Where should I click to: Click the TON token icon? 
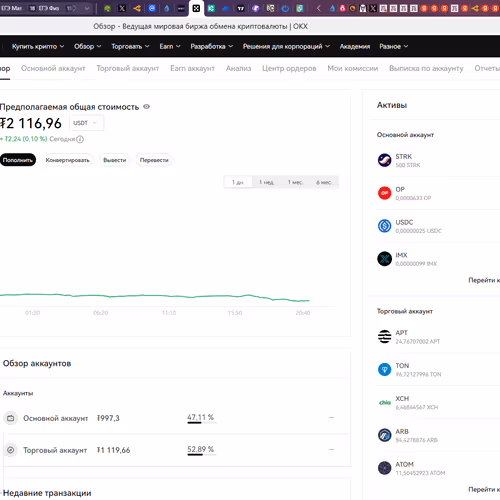click(384, 369)
